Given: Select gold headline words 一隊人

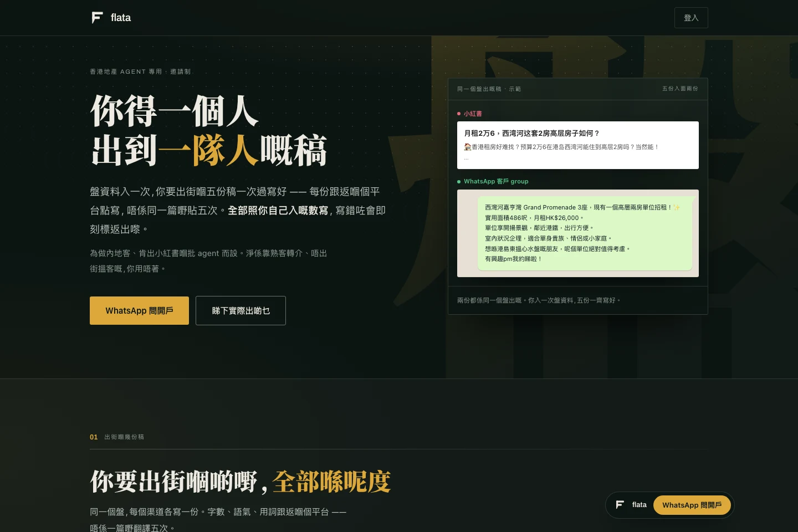Looking at the screenshot, I should [209, 150].
